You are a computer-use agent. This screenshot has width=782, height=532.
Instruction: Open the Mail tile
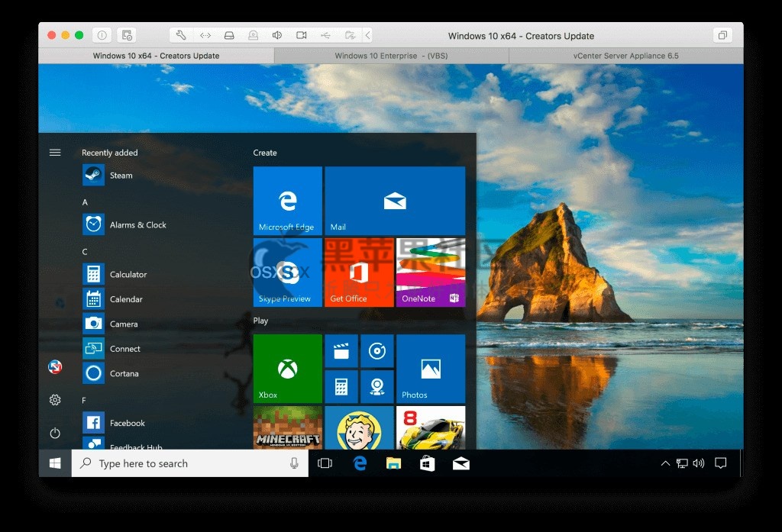click(395, 201)
